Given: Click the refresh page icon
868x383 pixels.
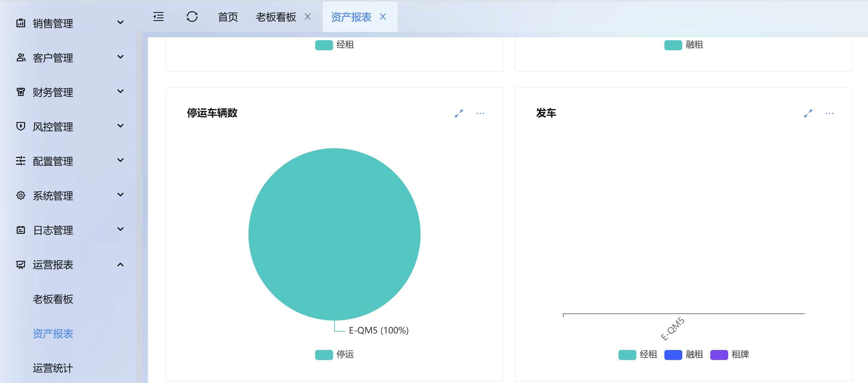Looking at the screenshot, I should coord(192,17).
